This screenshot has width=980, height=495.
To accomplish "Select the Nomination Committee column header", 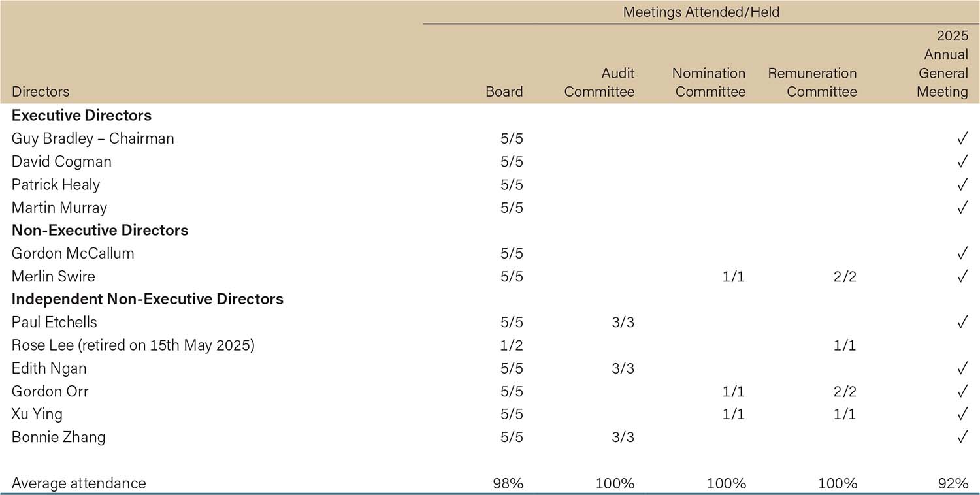I will click(710, 82).
